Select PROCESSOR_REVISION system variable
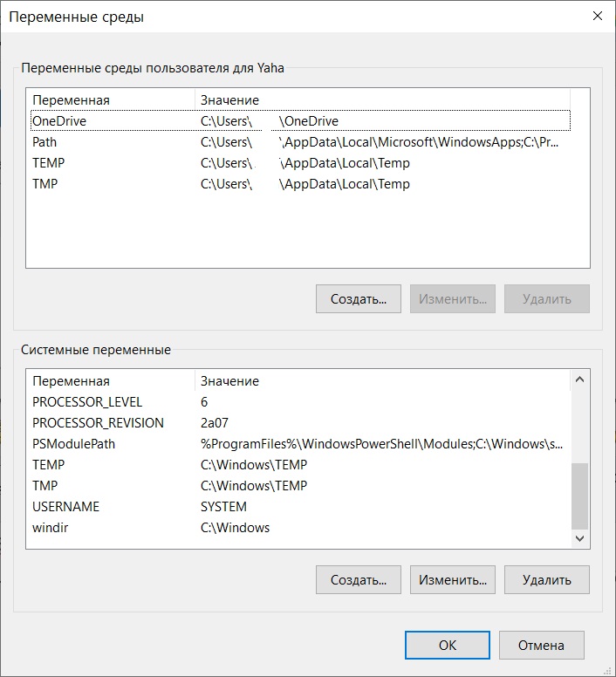This screenshot has height=677, width=616. coord(98,423)
